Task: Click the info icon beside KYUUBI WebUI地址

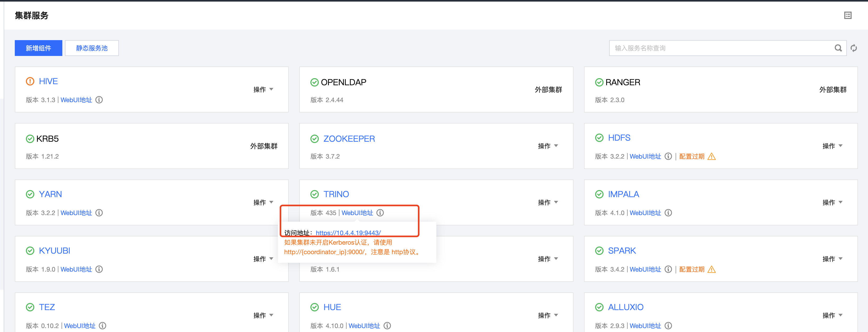Action: click(x=99, y=269)
